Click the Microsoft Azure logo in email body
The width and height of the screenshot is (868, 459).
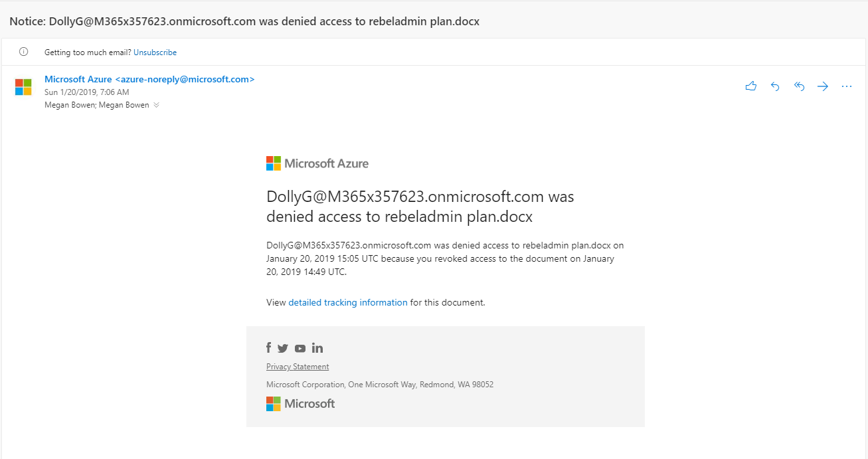point(317,163)
